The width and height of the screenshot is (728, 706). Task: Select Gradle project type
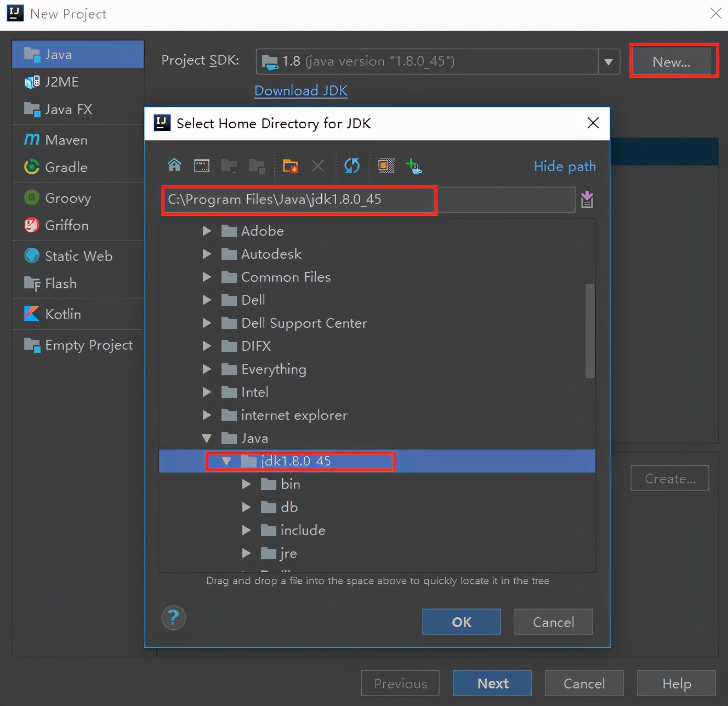point(78,167)
